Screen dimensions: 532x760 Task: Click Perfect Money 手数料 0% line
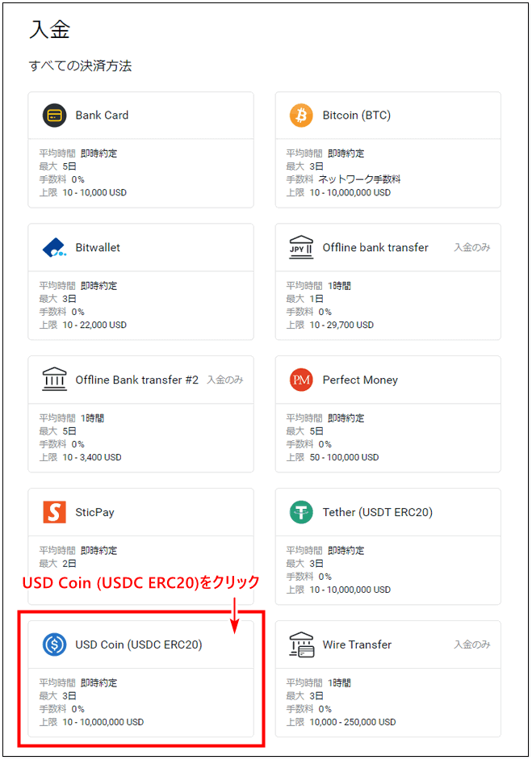[x=309, y=444]
